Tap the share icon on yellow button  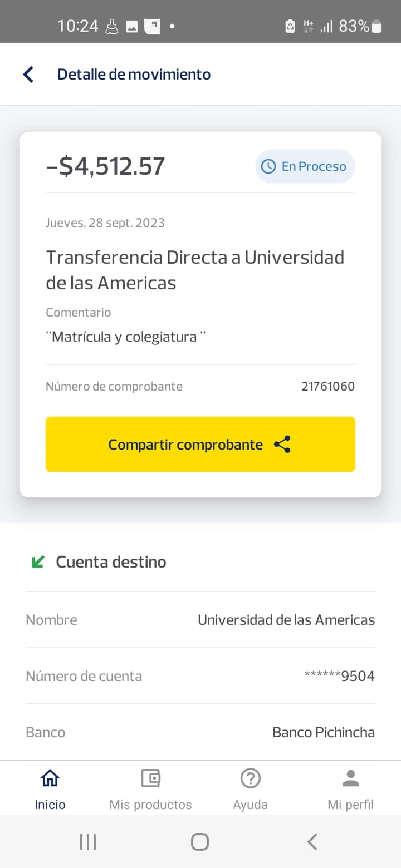[282, 445]
